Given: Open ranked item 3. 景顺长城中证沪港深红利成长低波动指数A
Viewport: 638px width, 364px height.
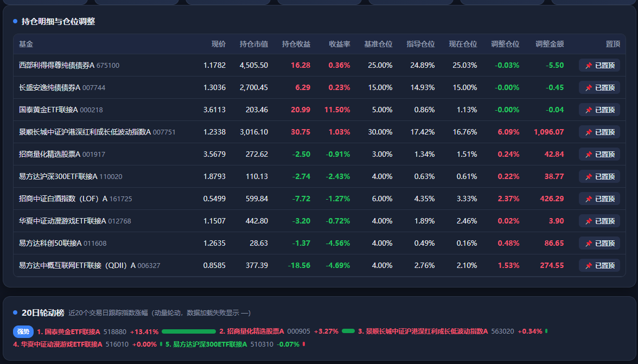Looking at the screenshot, I should point(423,332).
